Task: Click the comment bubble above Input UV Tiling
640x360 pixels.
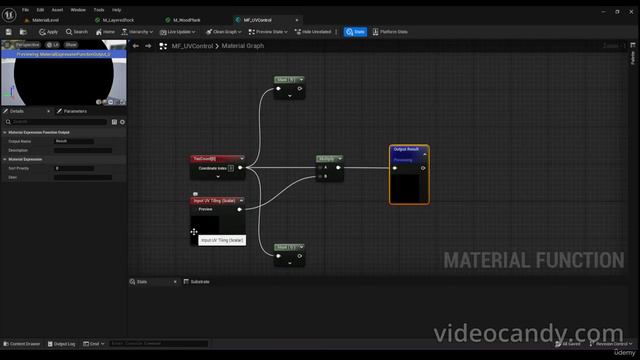Action: click(x=195, y=194)
